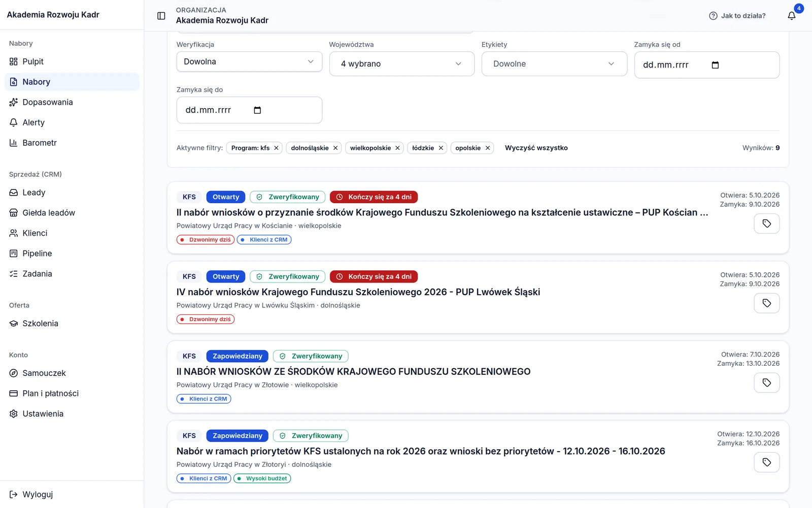Open Ustawienia settings
Screen dimensions: 812x508
point(72,414)
